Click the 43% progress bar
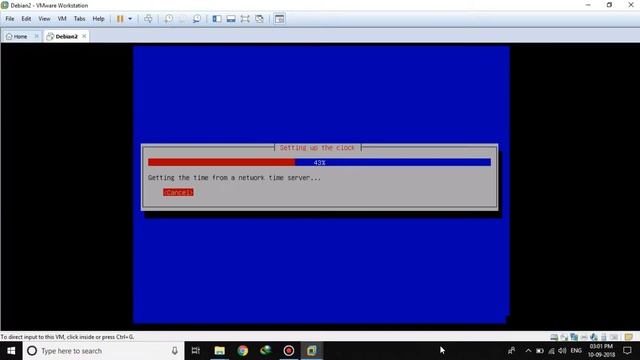640x360 pixels. coord(319,162)
